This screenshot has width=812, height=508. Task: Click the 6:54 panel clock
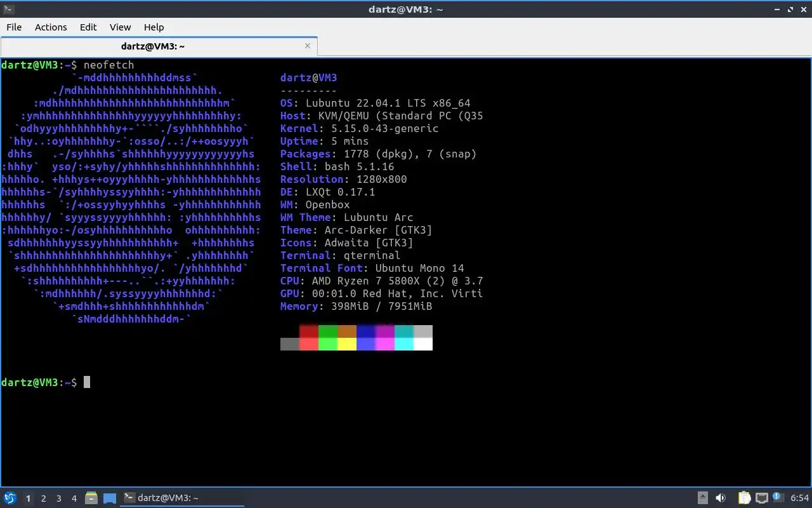click(799, 498)
